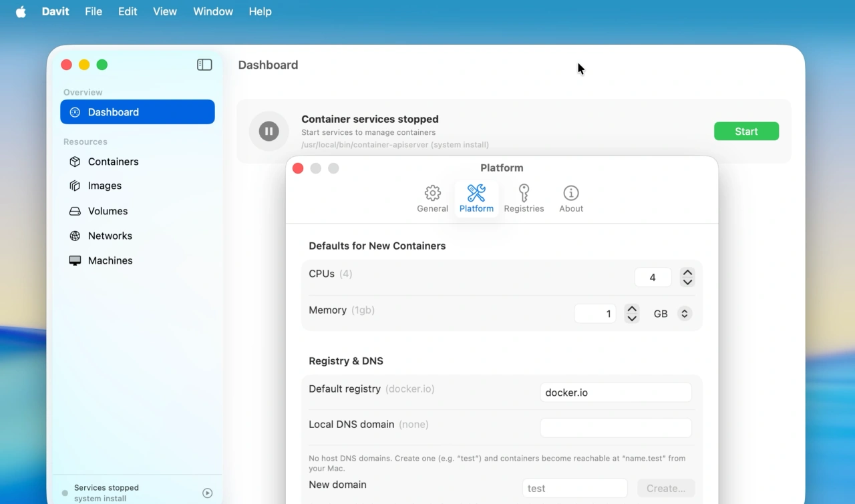The height and width of the screenshot is (504, 855).
Task: Close the Platform settings window
Action: point(298,168)
